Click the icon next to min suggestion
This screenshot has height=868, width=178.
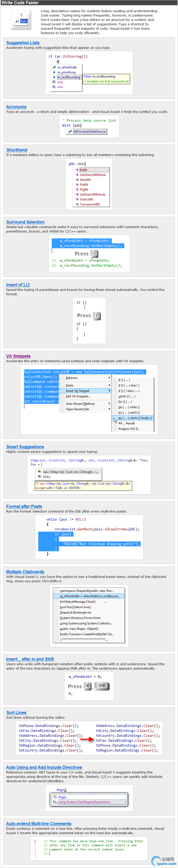[x=54, y=87]
